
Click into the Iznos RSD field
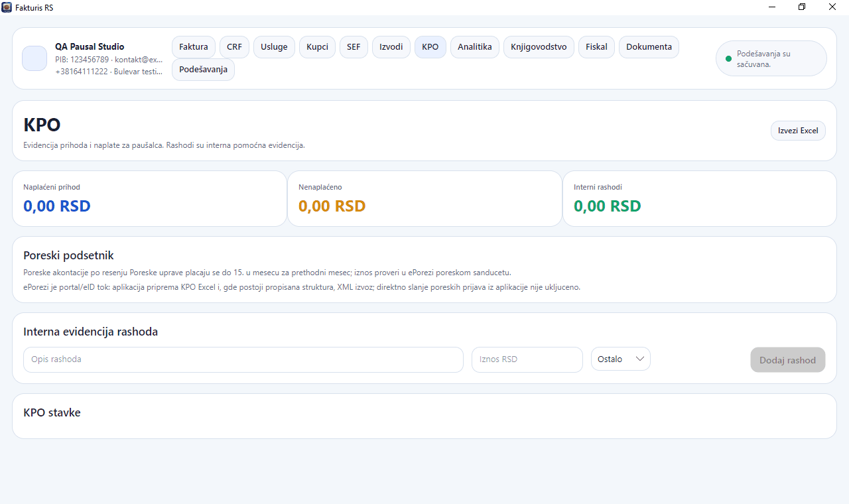coord(527,359)
